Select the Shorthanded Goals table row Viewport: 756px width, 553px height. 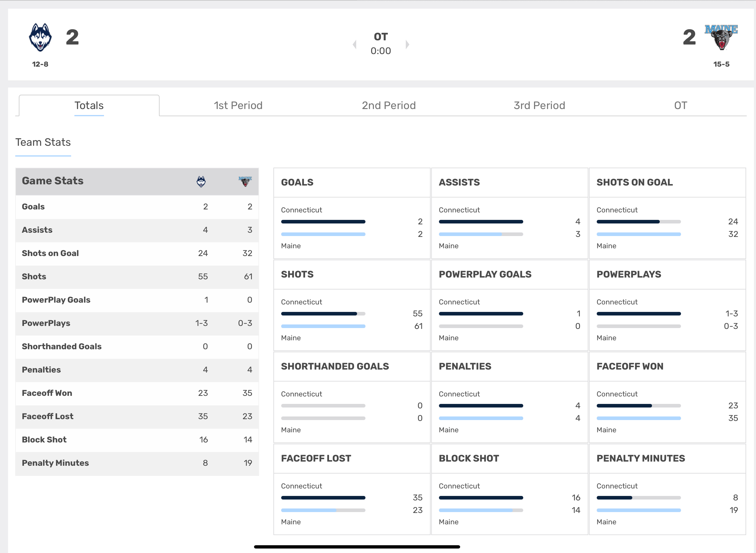(137, 347)
